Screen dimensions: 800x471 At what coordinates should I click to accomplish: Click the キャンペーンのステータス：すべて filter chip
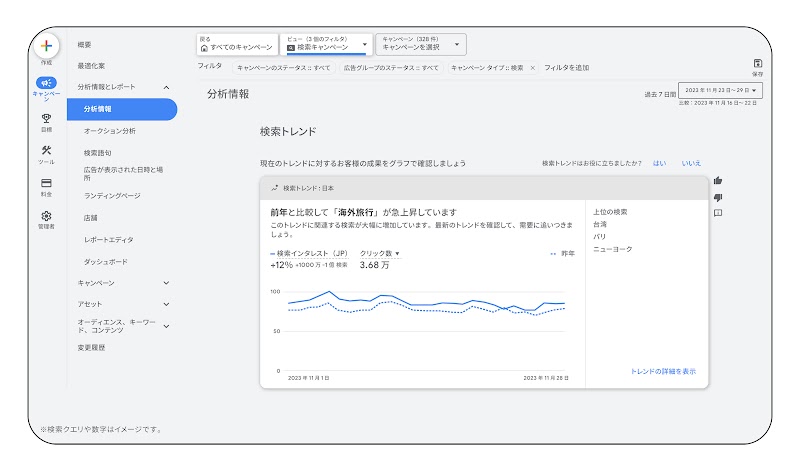coord(284,68)
